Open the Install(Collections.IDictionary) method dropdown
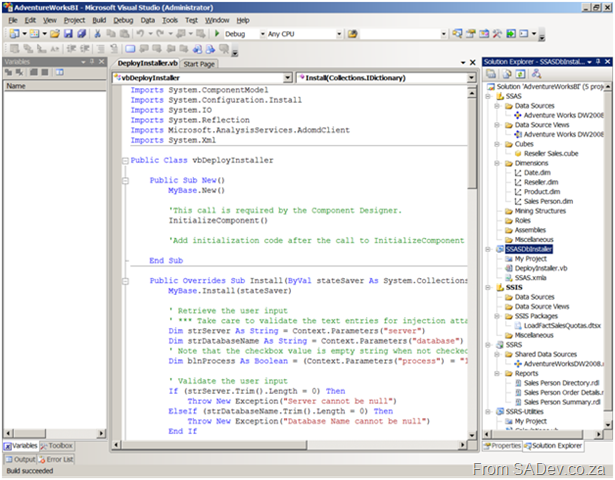This screenshot has height=480, width=615. click(x=471, y=78)
